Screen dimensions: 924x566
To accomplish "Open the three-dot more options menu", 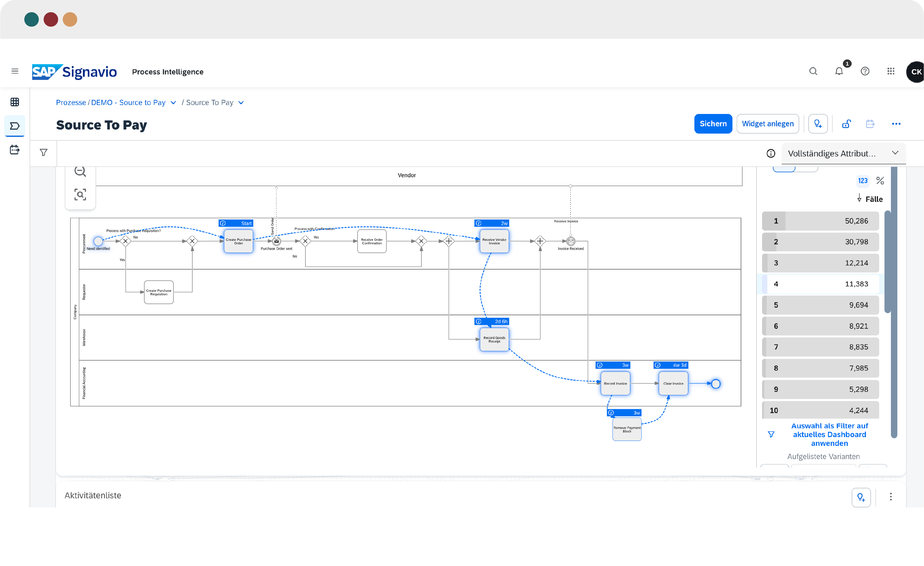I will [896, 124].
